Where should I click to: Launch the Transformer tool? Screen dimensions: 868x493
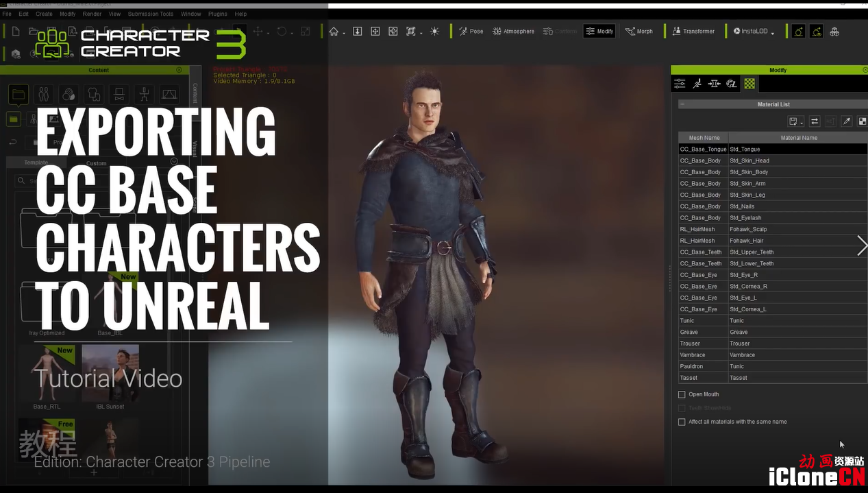tap(693, 32)
